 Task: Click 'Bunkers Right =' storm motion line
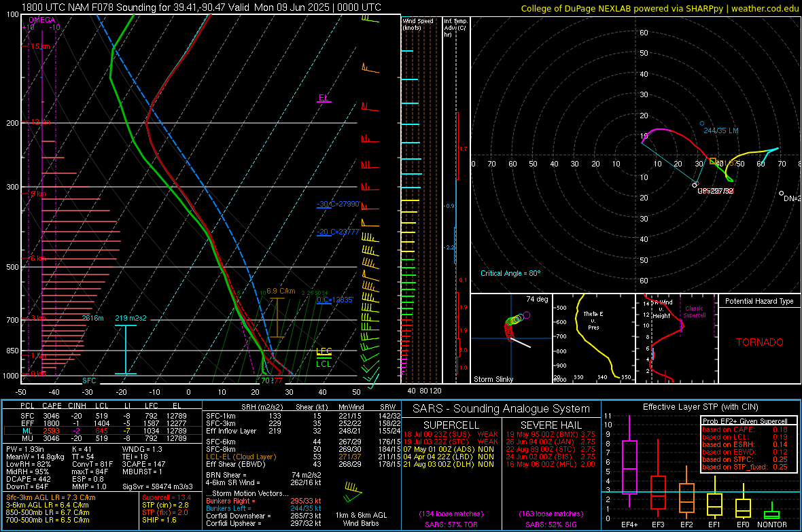264,501
